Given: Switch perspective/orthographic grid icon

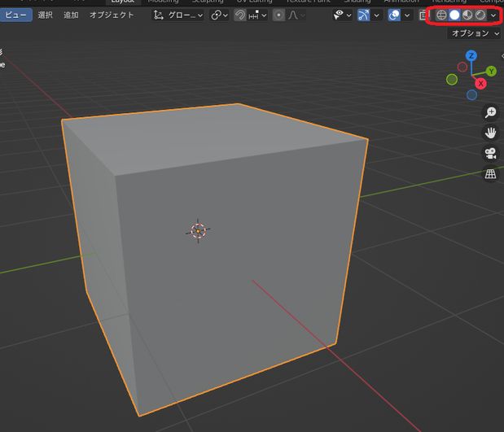Looking at the screenshot, I should click(490, 174).
